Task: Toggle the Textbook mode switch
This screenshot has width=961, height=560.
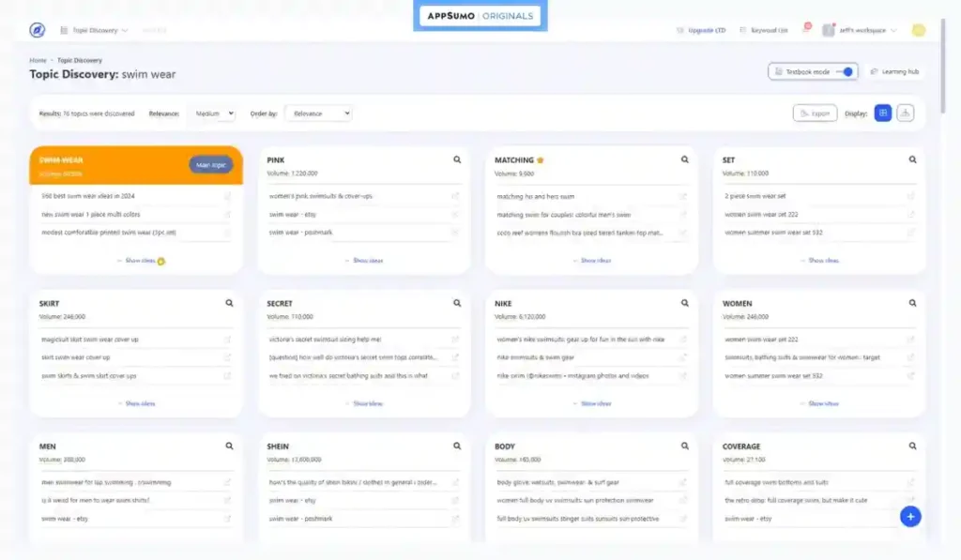Action: click(x=847, y=71)
